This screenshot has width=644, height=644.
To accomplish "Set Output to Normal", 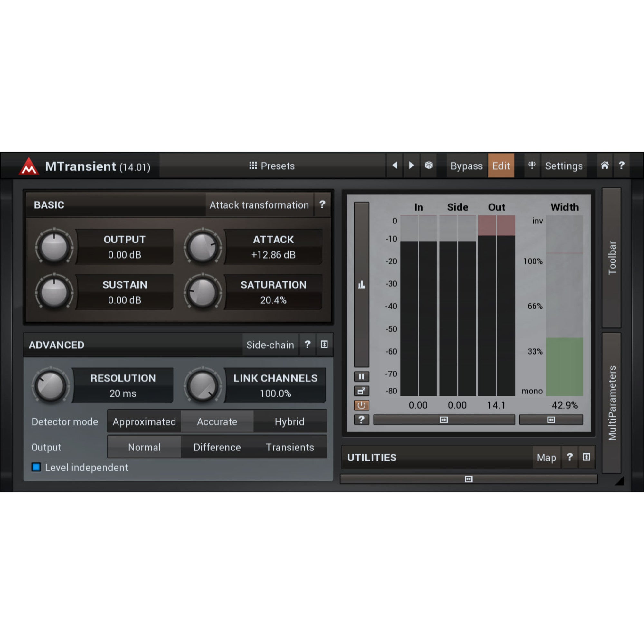I will coord(144,447).
